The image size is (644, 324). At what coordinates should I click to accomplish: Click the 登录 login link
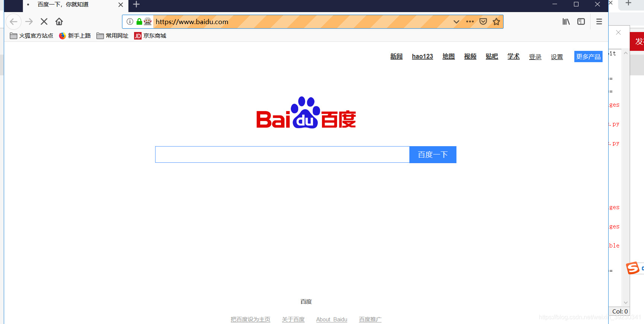click(x=535, y=57)
